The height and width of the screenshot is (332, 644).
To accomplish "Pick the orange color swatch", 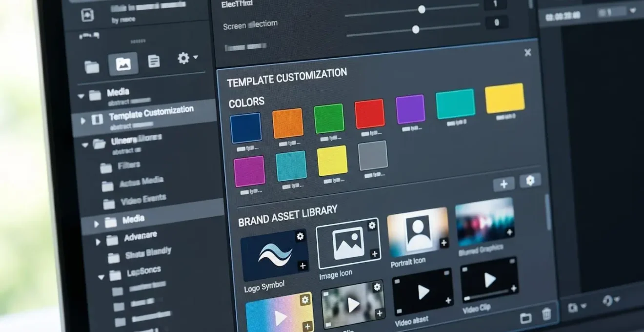I will 288,123.
